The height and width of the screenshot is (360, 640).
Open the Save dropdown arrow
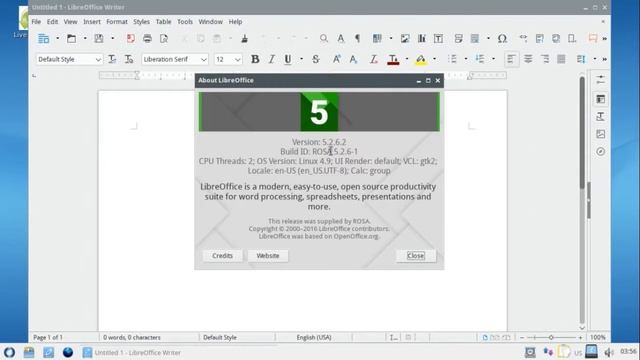click(x=113, y=38)
